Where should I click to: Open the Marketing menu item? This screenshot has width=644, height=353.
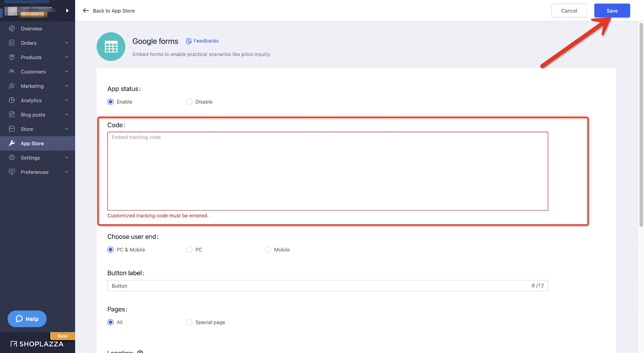click(37, 86)
